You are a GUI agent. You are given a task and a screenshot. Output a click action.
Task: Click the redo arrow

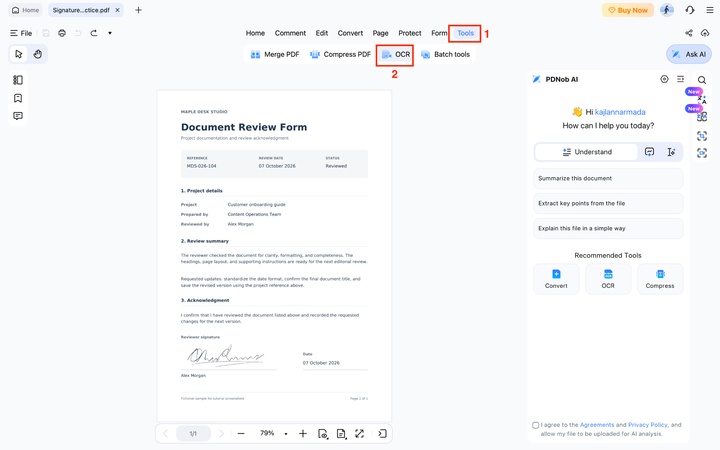pyautogui.click(x=94, y=33)
